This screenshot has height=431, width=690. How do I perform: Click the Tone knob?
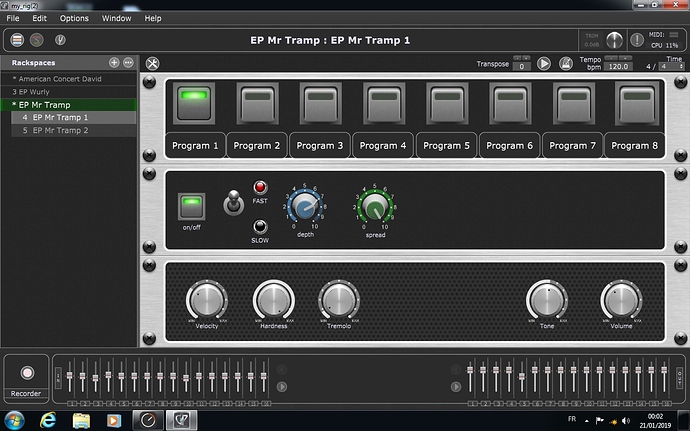coord(547,300)
